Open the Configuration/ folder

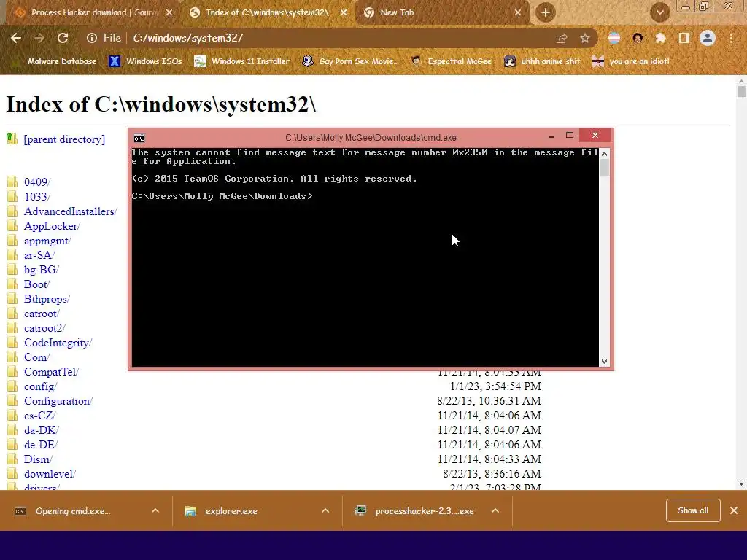58,401
